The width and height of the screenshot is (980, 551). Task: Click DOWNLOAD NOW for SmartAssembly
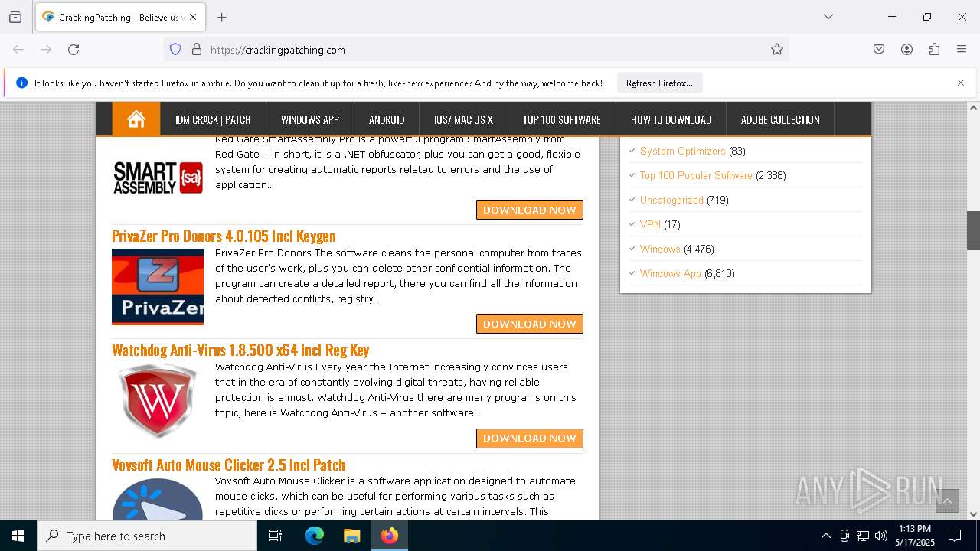(530, 210)
